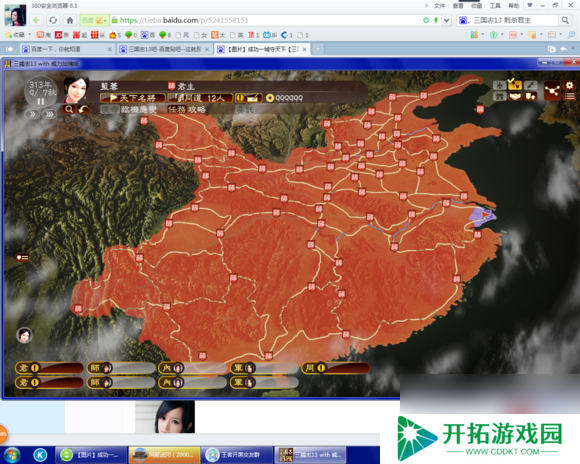Image resolution: width=580 pixels, height=464 pixels.
Task: Open the 天下名將 fame panel
Action: [x=133, y=98]
